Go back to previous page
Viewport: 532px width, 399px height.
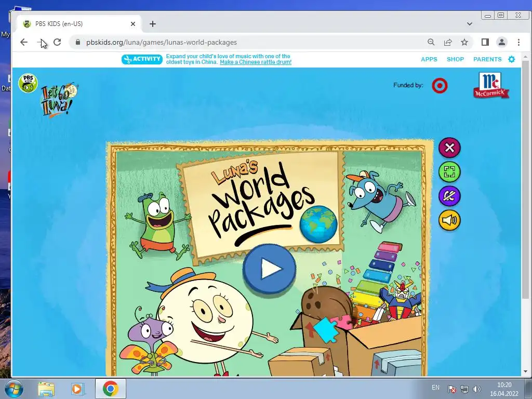tap(24, 42)
